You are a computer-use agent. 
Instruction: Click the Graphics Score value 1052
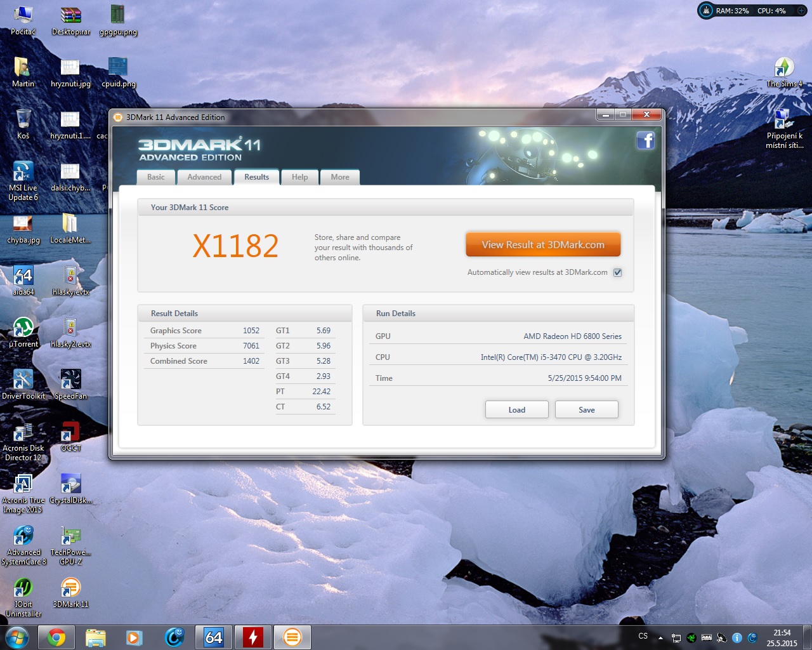[251, 331]
